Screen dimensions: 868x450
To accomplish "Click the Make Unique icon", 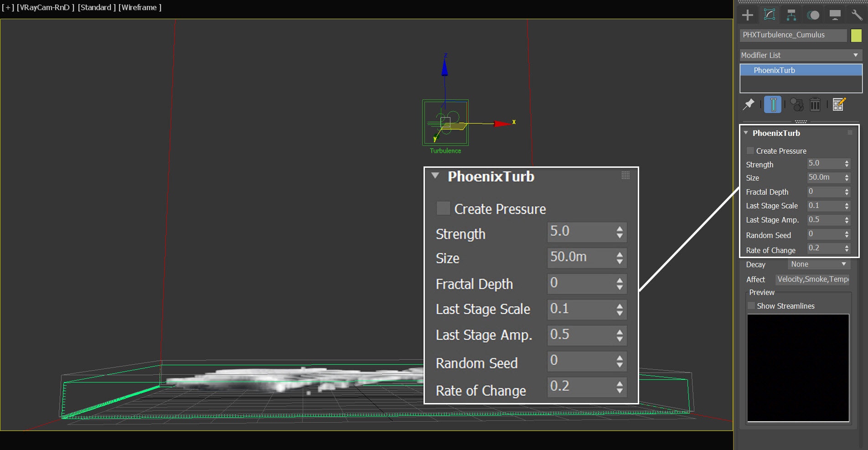I will pos(797,104).
